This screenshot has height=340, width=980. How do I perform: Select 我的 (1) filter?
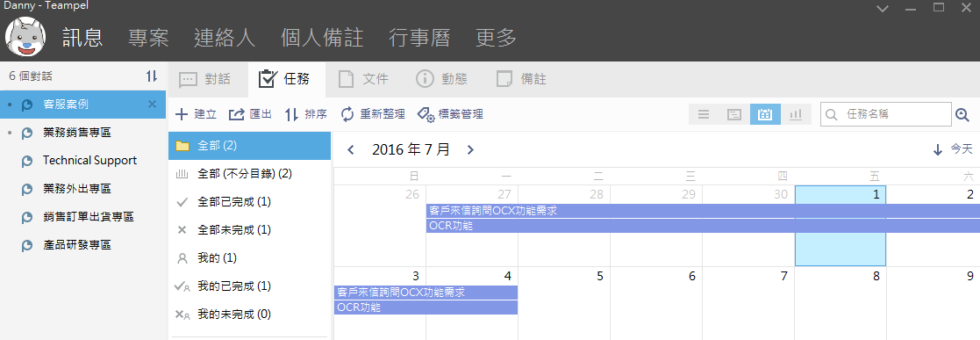pos(249,257)
